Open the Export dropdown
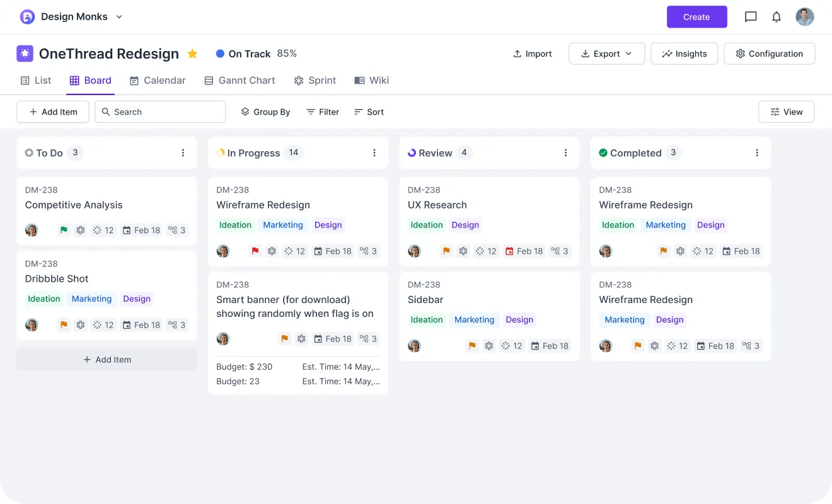 tap(606, 54)
